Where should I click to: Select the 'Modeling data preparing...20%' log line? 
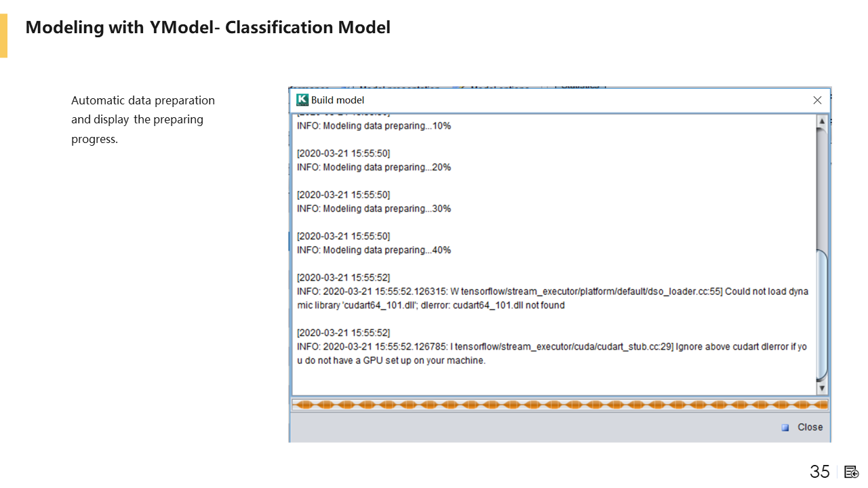[x=374, y=167]
